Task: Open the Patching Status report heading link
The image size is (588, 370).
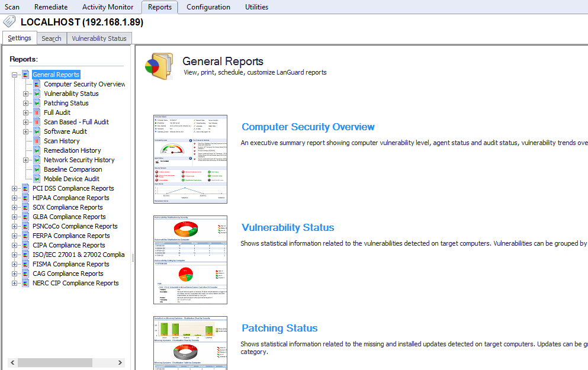Action: click(x=279, y=328)
